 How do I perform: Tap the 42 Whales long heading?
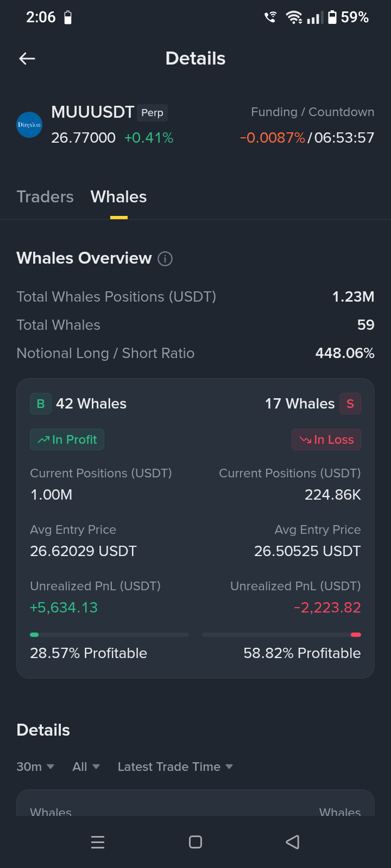pos(91,404)
